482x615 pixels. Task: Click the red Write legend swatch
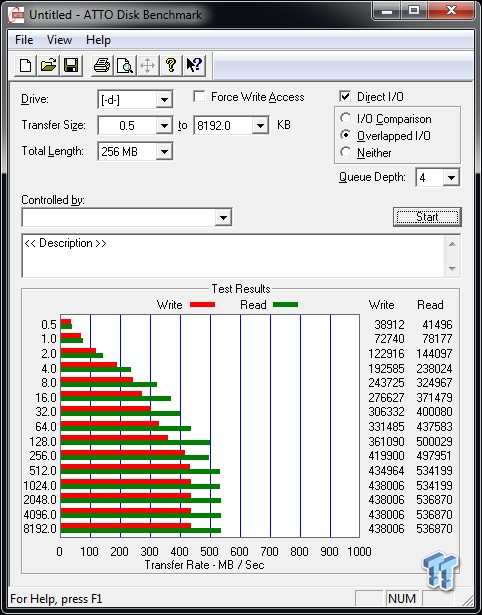[202, 304]
